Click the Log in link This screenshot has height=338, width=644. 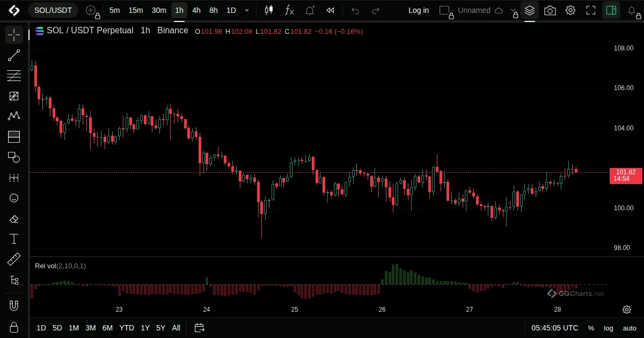(419, 10)
